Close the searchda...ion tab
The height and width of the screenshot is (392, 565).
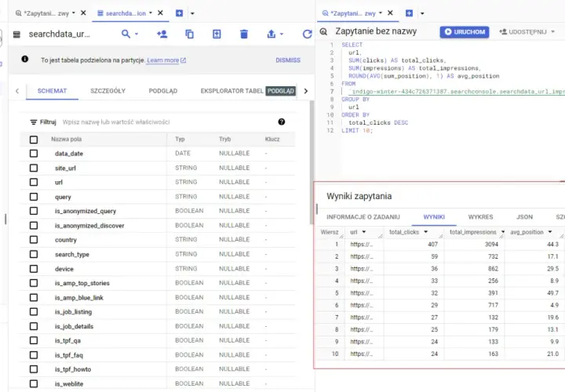pos(160,13)
